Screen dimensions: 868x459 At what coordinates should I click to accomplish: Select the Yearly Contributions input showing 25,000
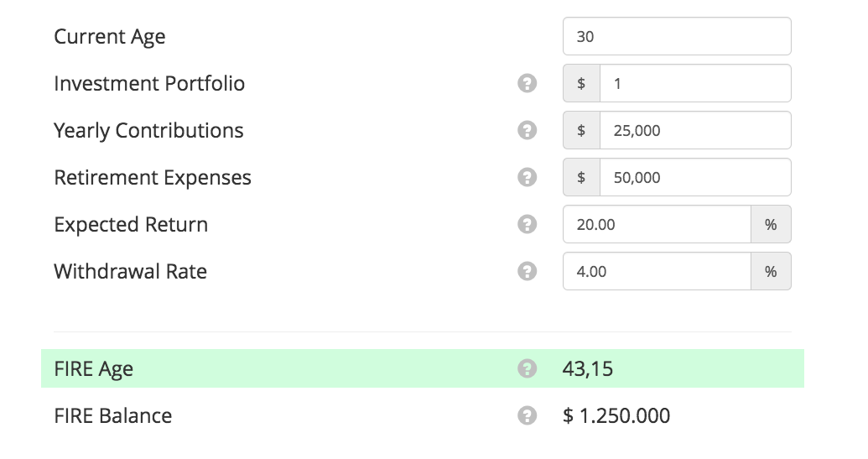[x=694, y=130]
